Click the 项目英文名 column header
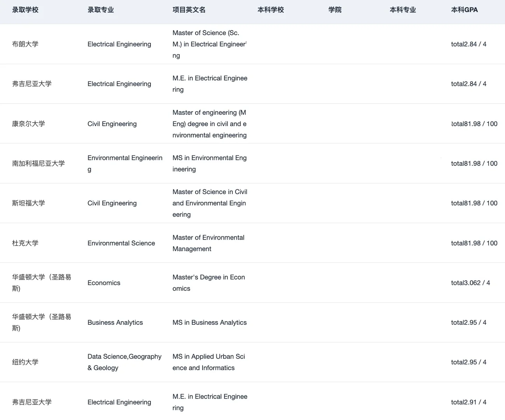This screenshot has width=505, height=420. (x=189, y=10)
